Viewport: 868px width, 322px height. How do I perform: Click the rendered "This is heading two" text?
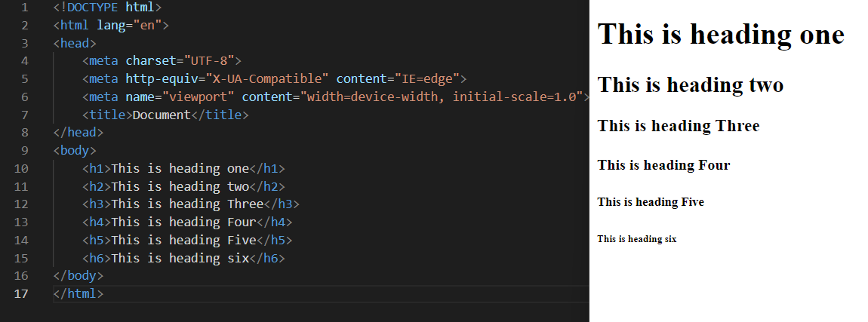pyautogui.click(x=691, y=85)
